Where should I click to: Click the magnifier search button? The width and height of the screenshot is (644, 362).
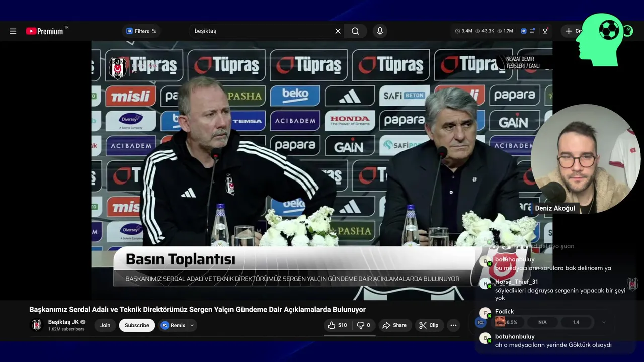pyautogui.click(x=355, y=31)
